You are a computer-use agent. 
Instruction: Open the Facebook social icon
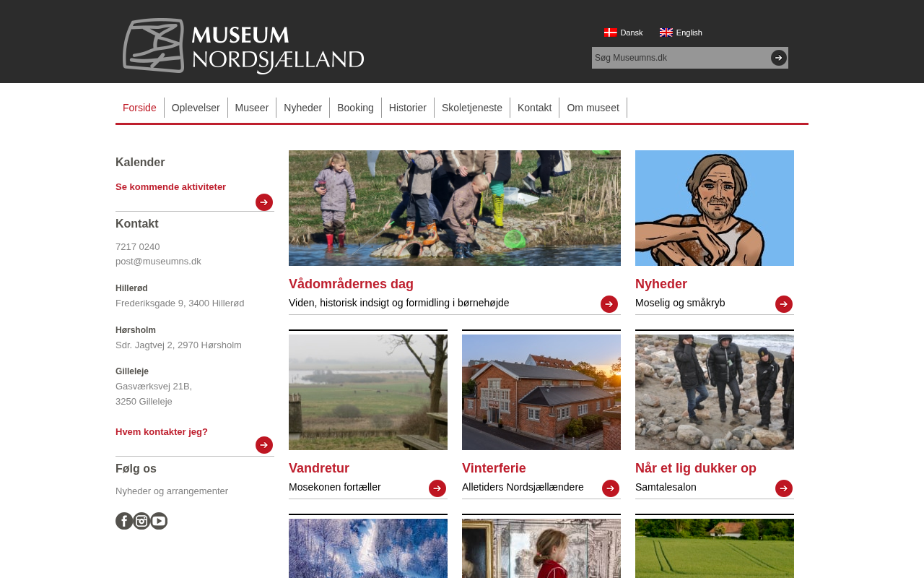124,521
